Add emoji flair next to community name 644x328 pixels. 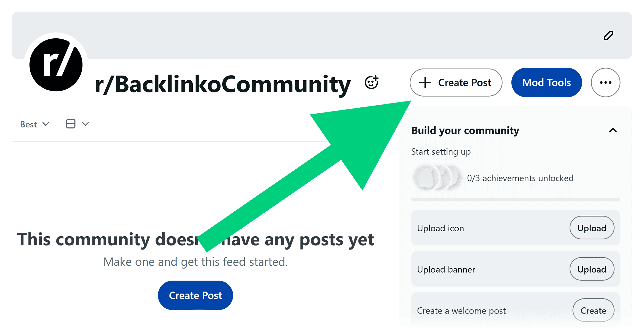372,82
